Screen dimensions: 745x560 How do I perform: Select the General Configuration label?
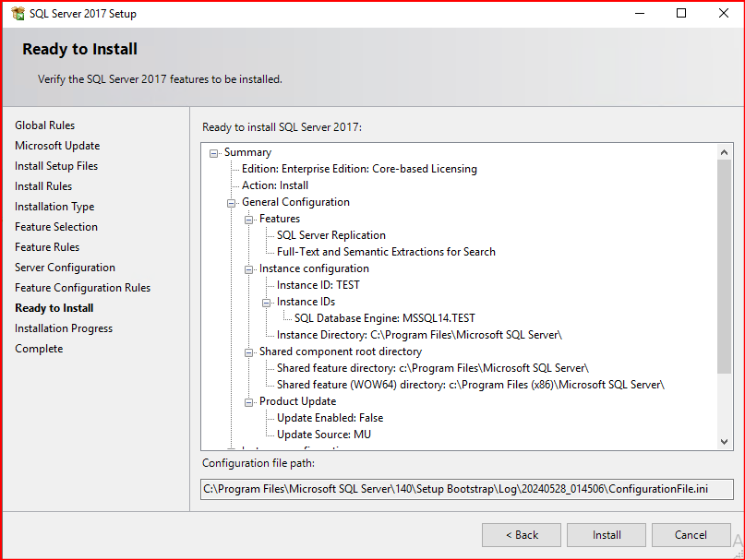(x=295, y=202)
